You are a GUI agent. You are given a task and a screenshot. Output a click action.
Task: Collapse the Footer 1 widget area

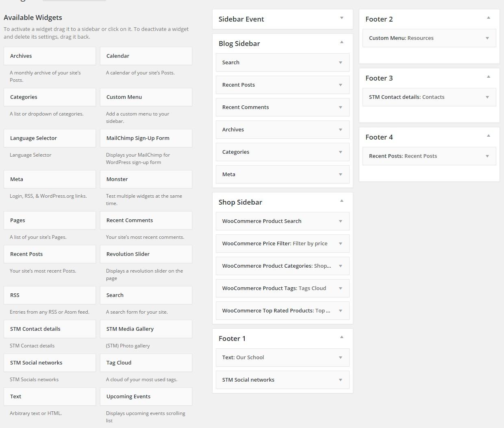(x=341, y=337)
